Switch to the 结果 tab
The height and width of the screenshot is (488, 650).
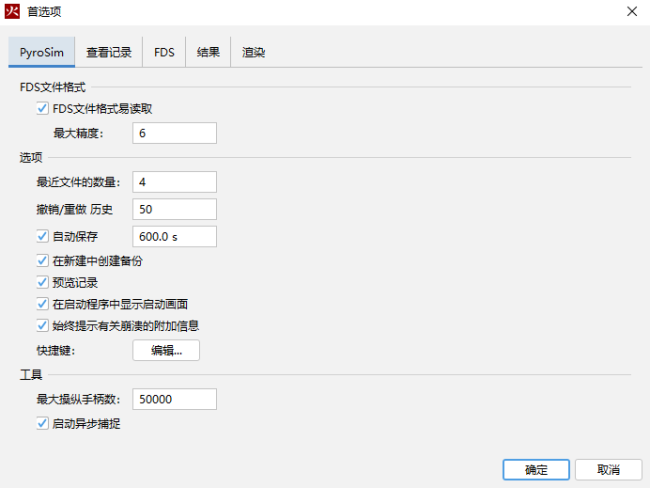[x=208, y=52]
